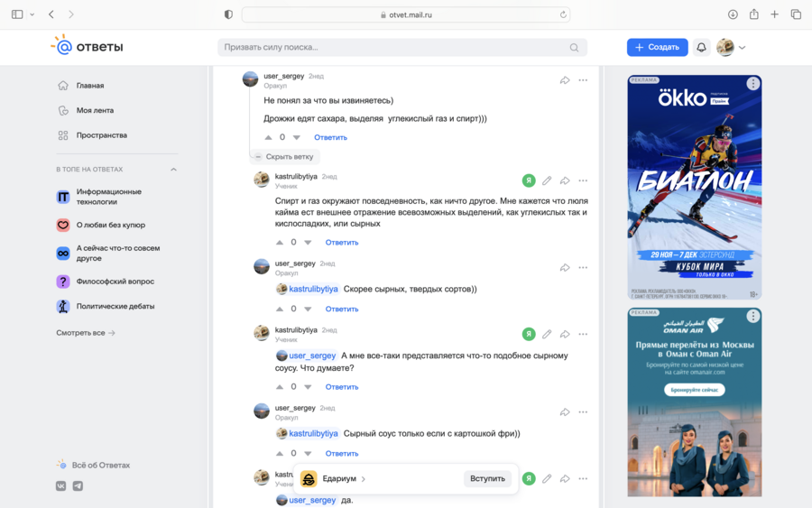Edit the kastrulibytiya comment about спирт и газ

point(547,180)
